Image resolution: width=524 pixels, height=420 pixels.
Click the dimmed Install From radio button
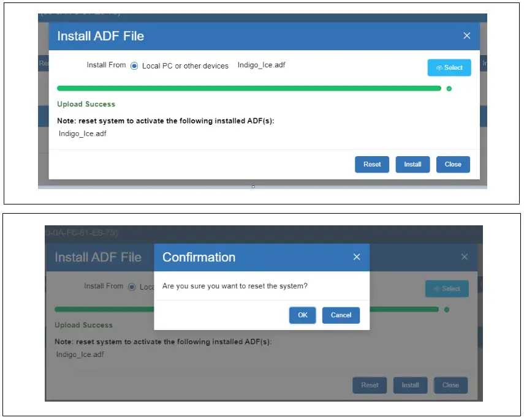pyautogui.click(x=132, y=287)
